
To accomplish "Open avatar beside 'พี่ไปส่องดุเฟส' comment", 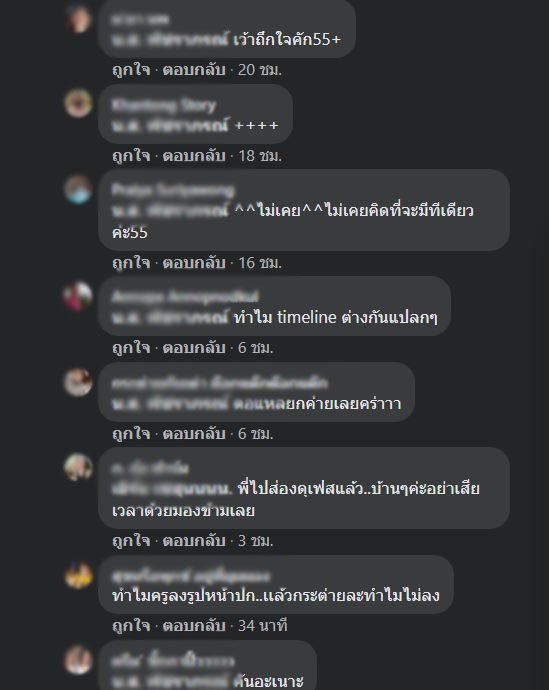I will [78, 467].
